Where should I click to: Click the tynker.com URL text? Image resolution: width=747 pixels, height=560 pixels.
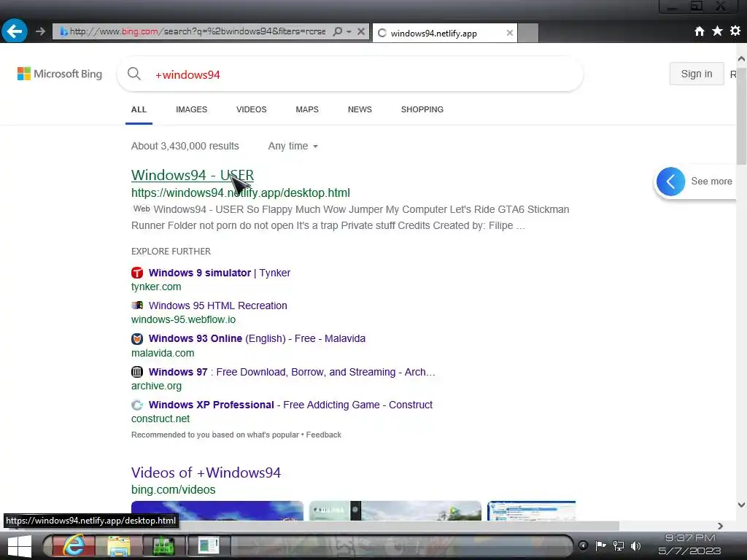[156, 287]
